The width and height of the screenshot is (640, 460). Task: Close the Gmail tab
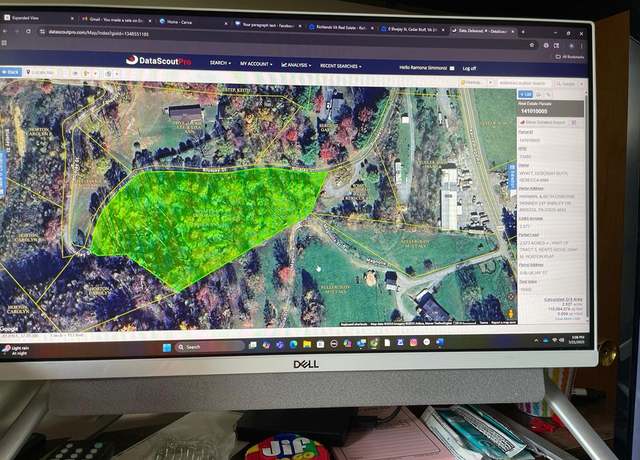point(150,20)
